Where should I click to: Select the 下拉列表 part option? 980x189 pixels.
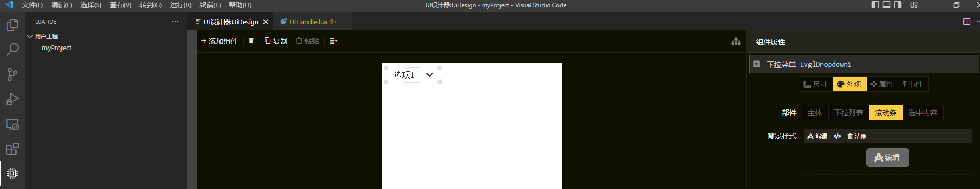(x=848, y=113)
